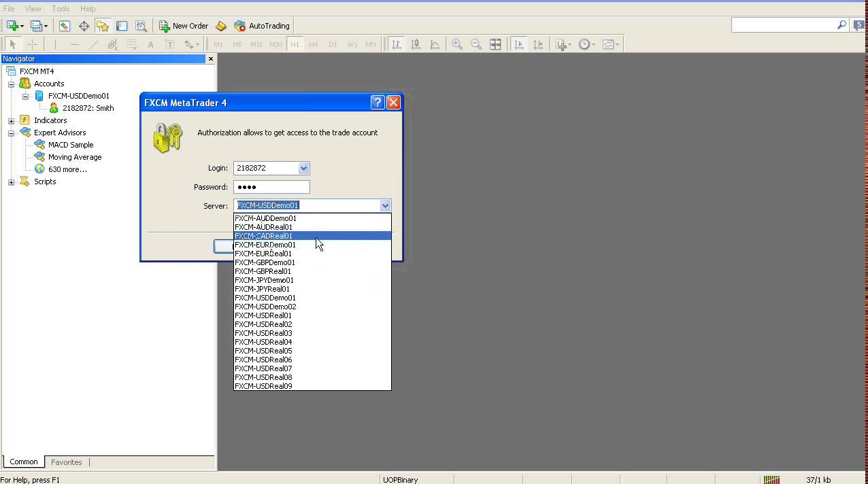Select the Fibonacci Retracement tool
The image size is (868, 484).
[x=131, y=44]
